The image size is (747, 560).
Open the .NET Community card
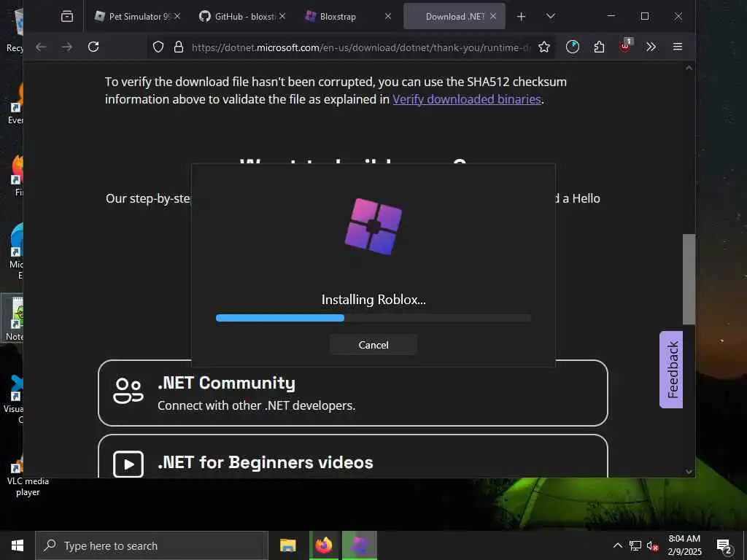coord(353,393)
